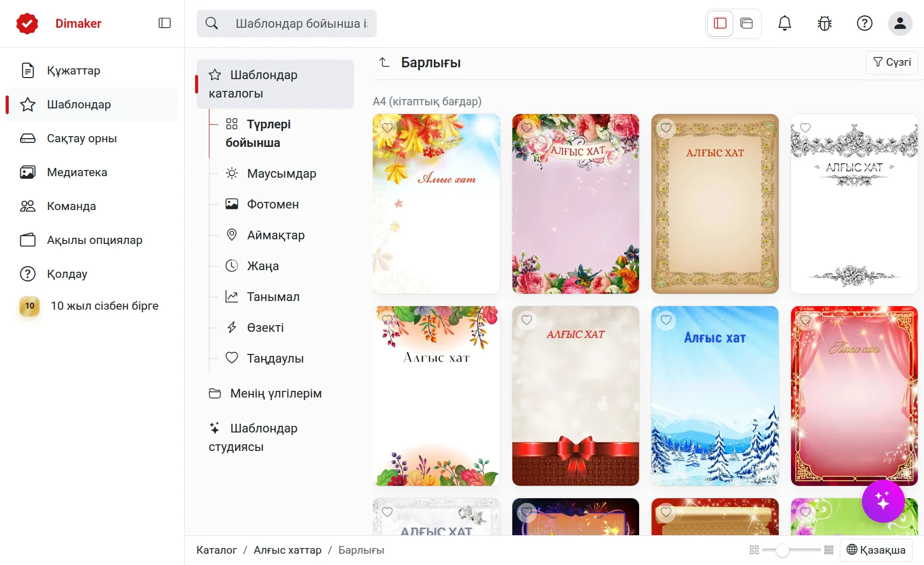
Task: Open Менің үлгілерім folder
Action: (275, 393)
